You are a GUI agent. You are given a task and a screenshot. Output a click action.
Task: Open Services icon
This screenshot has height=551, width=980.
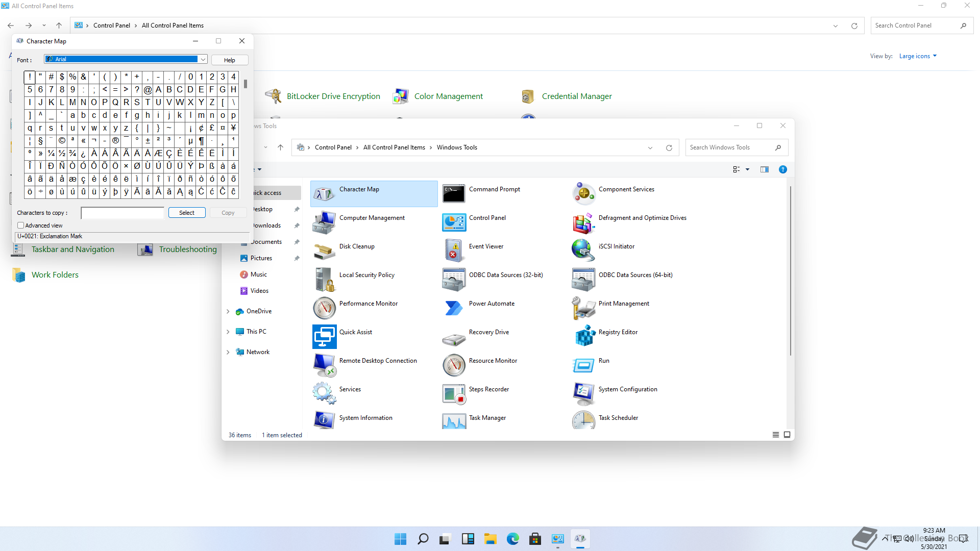click(324, 394)
